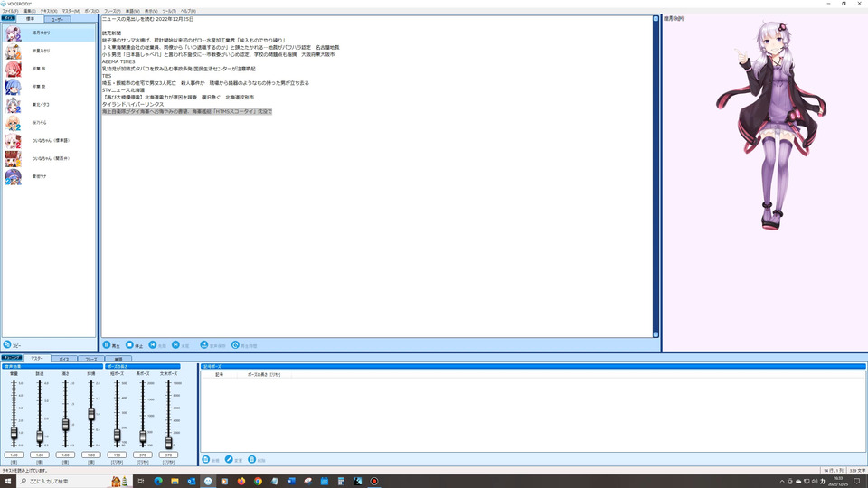
Task: Click the ポーズの長さ column header
Action: (264, 374)
